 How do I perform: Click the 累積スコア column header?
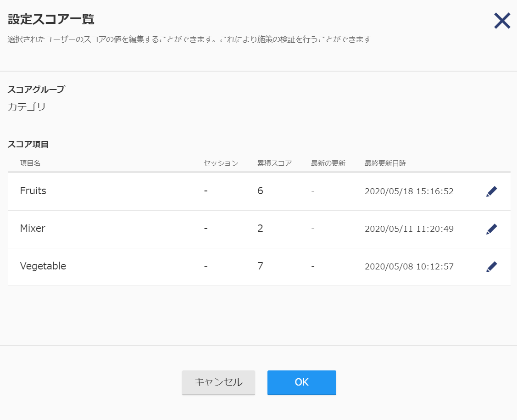pyautogui.click(x=275, y=163)
